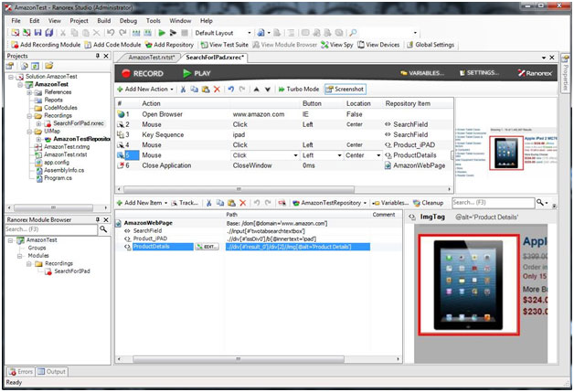The height and width of the screenshot is (392, 574).
Task: Open the Build menu
Action: (104, 21)
